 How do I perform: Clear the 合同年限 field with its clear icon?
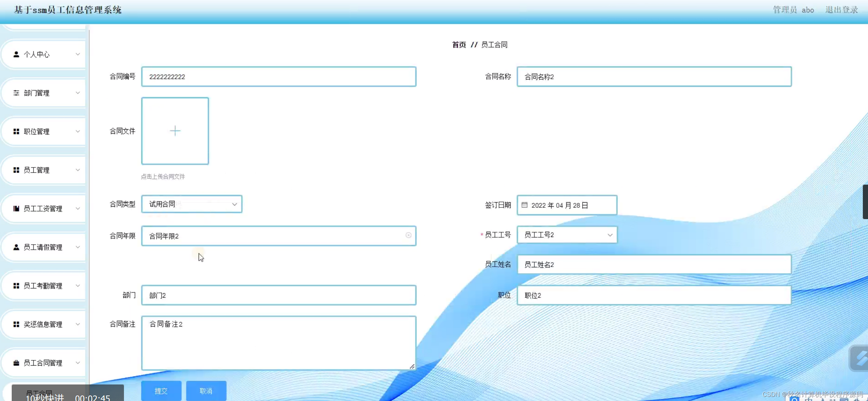pos(408,235)
